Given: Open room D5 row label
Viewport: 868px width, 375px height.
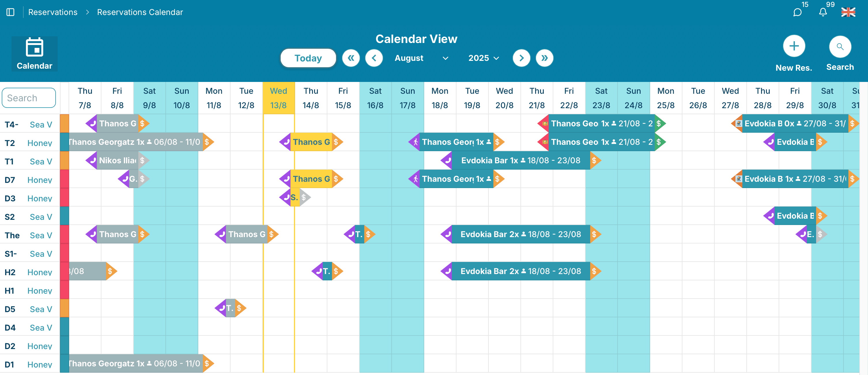Looking at the screenshot, I should (x=10, y=309).
